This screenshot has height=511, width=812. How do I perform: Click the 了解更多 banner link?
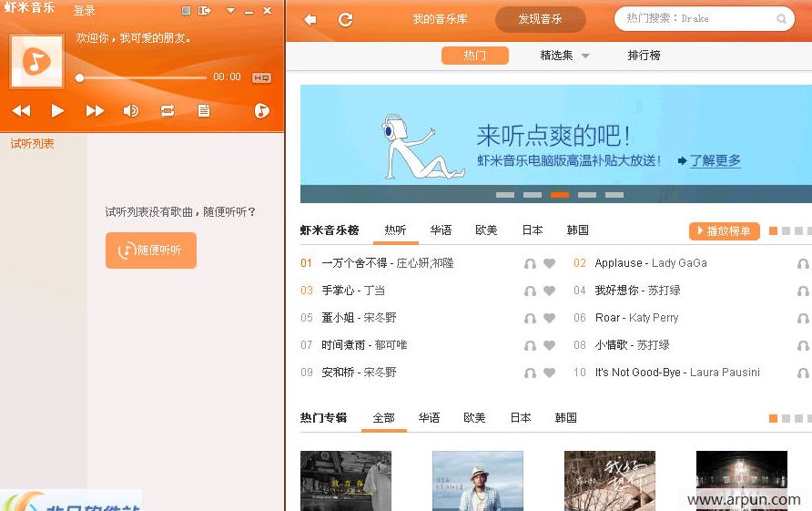point(715,160)
